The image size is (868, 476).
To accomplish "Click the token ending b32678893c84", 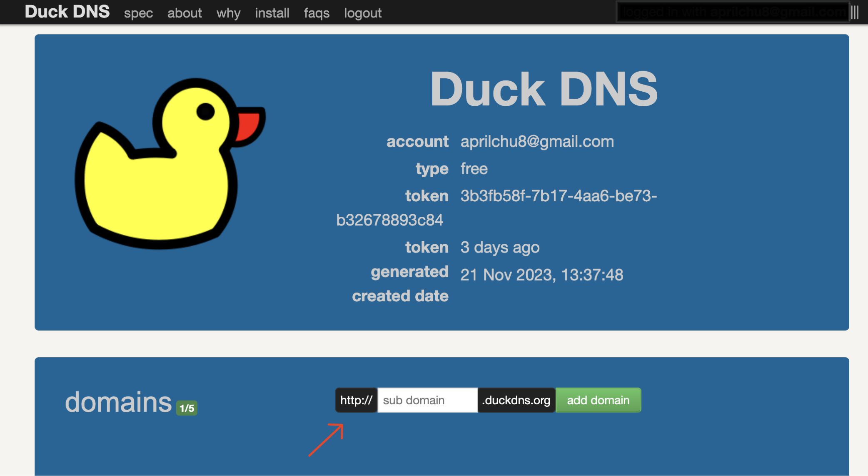I will [389, 220].
